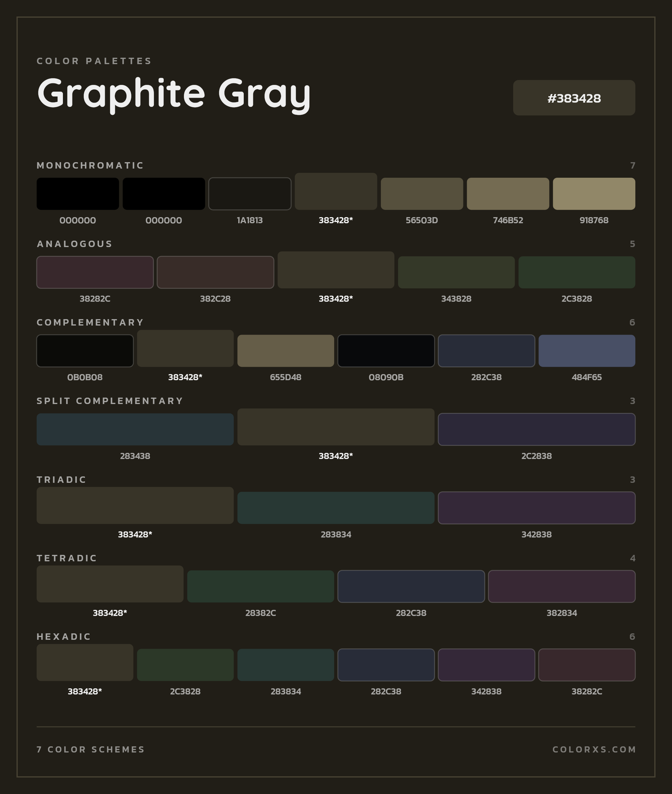Choose the 382C28 analogous swatch
Screen dimensions: 672x794
pos(215,272)
